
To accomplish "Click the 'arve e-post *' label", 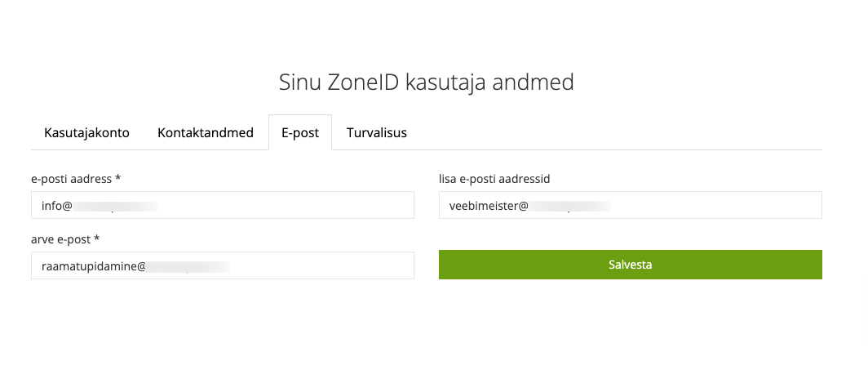I will (x=65, y=239).
